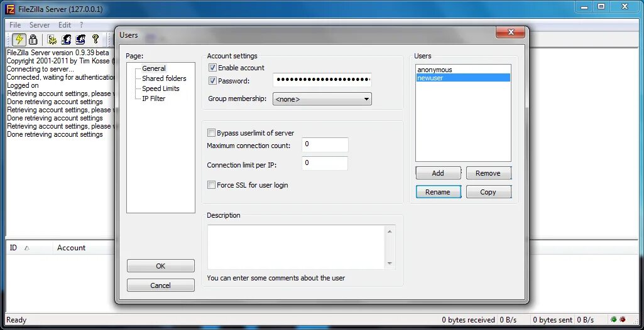Click the Description scrollbar up arrow
Image resolution: width=644 pixels, height=330 pixels.
(x=390, y=232)
